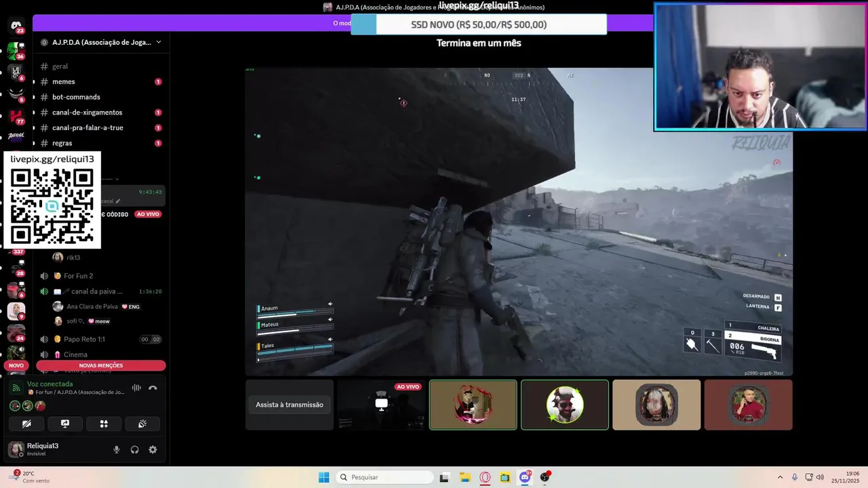
Task: Join the canal da paiva voice channel
Action: click(101, 291)
